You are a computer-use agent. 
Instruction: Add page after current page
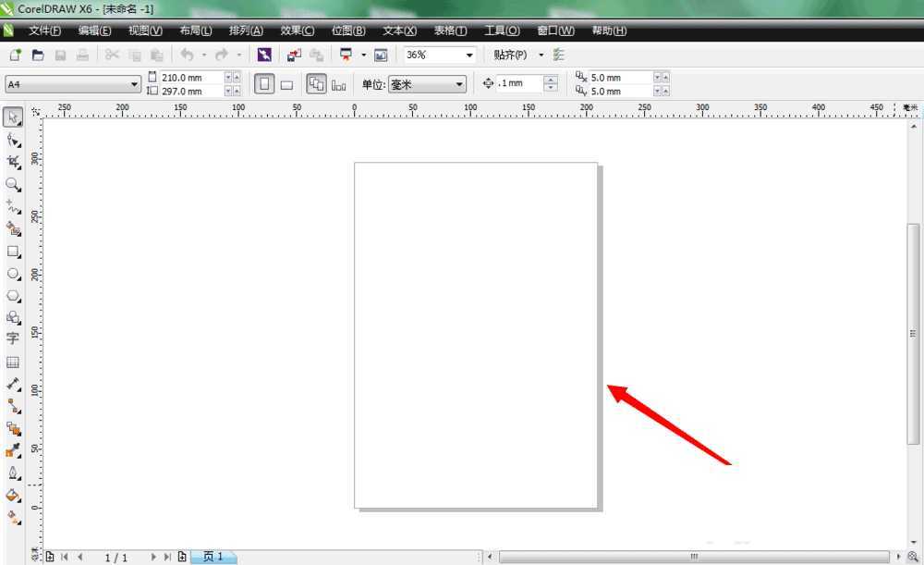(x=182, y=557)
